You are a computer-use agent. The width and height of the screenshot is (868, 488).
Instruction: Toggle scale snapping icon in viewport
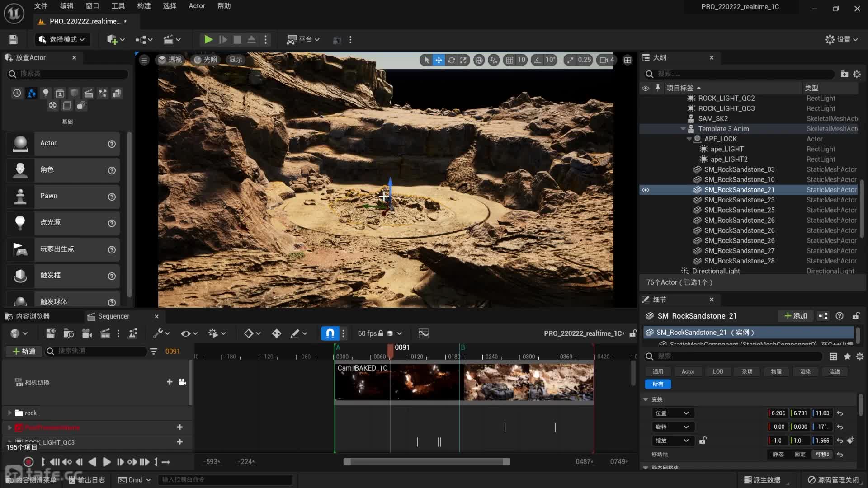(x=570, y=60)
